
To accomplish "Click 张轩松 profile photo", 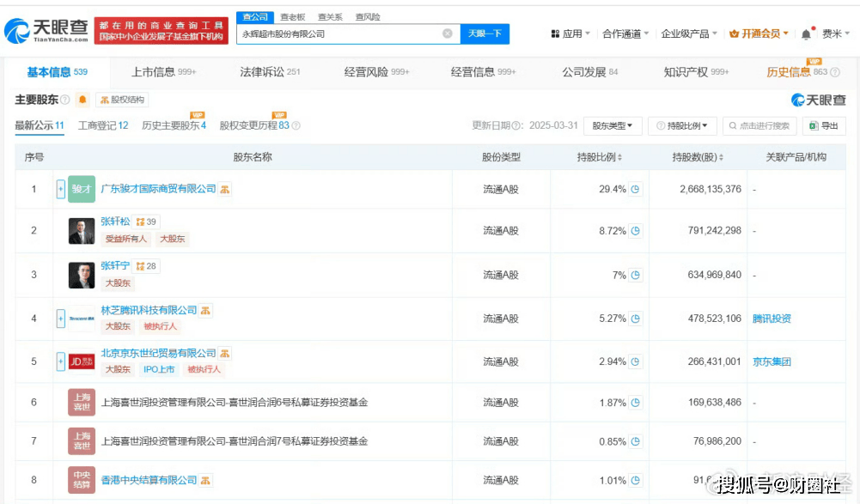I will pyautogui.click(x=82, y=231).
